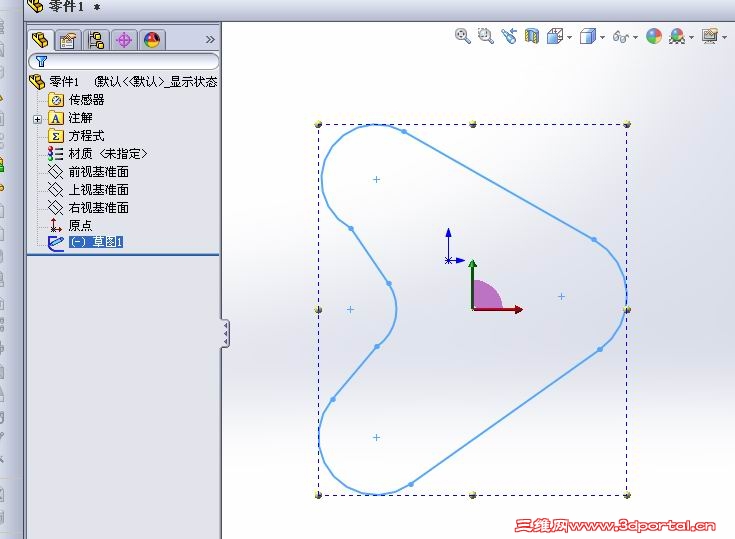735x539 pixels.
Task: Click the View Orientation cube icon
Action: pyautogui.click(x=555, y=36)
